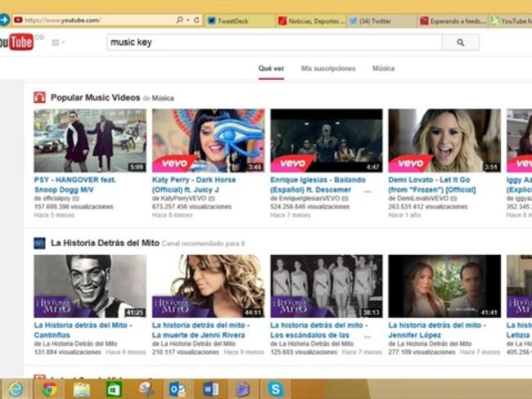Click the browser forward arrow button

4,20
